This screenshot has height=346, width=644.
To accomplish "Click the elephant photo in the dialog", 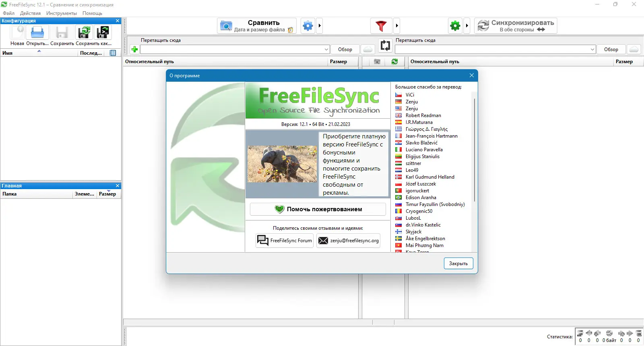I will 282,164.
